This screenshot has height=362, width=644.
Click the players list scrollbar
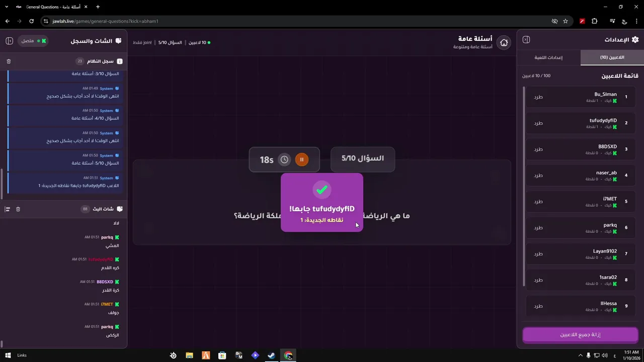[x=524, y=186]
